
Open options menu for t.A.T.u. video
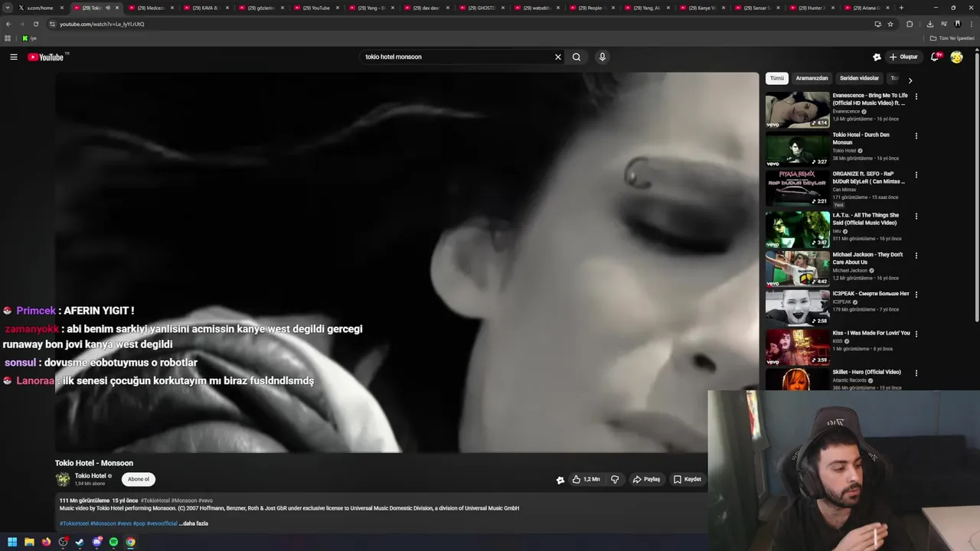916,216
